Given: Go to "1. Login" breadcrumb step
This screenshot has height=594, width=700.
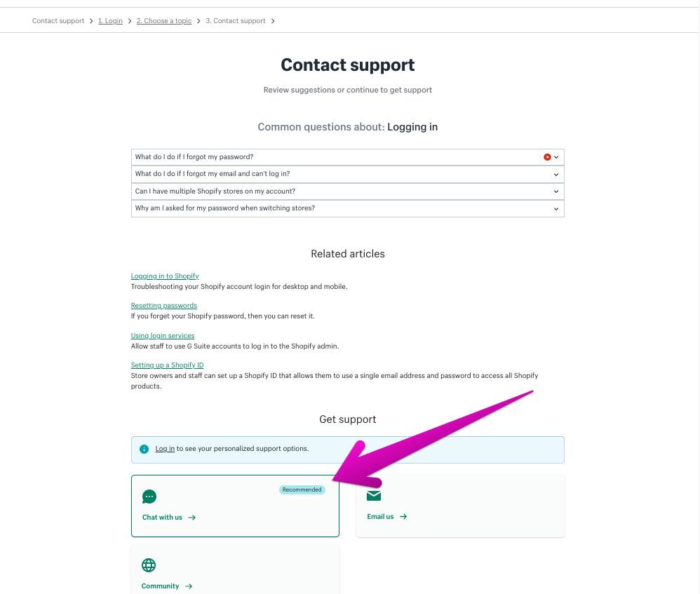Looking at the screenshot, I should 110,21.
